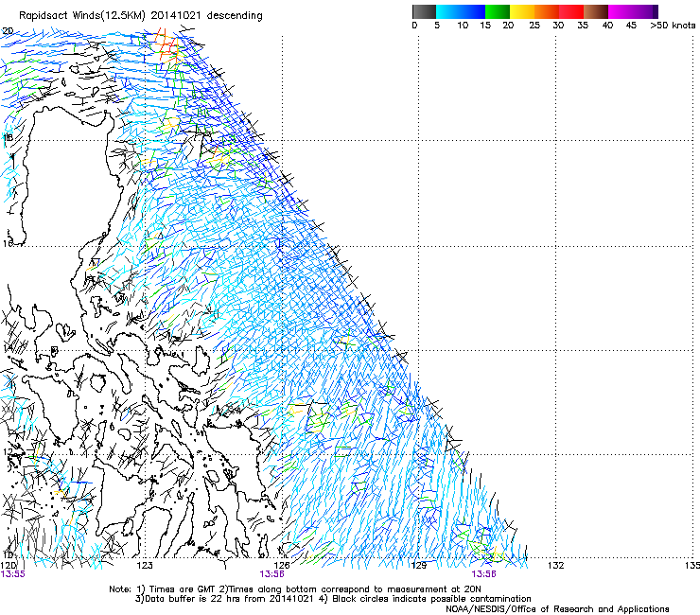Click the orange 25-30 knots color swatch
The image size is (700, 615).
click(547, 11)
